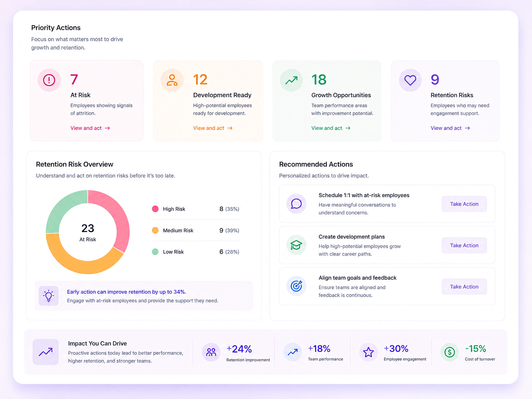
Task: Click the Growth Opportunities trend arrow icon
Action: [291, 80]
